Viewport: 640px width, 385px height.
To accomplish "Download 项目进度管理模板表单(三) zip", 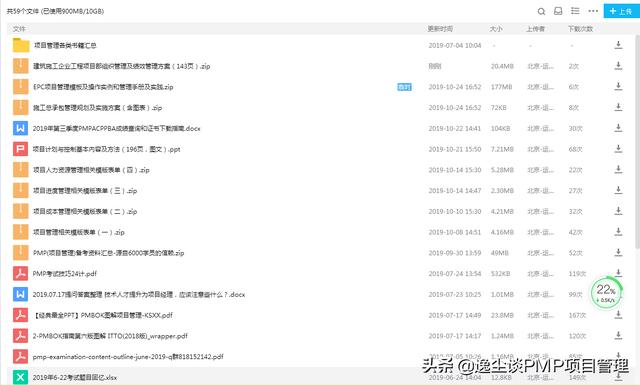I will click(x=618, y=190).
